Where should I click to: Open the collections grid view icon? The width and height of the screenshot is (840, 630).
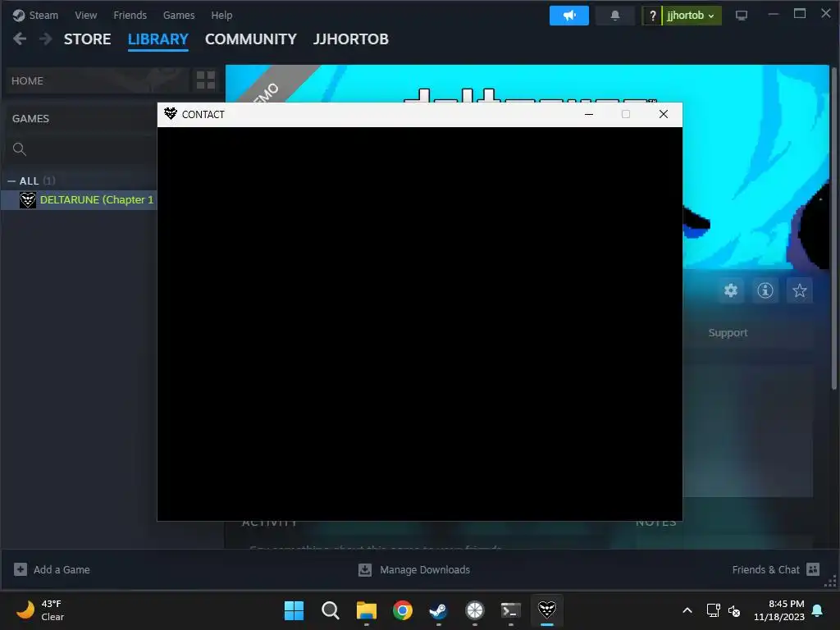pyautogui.click(x=206, y=80)
